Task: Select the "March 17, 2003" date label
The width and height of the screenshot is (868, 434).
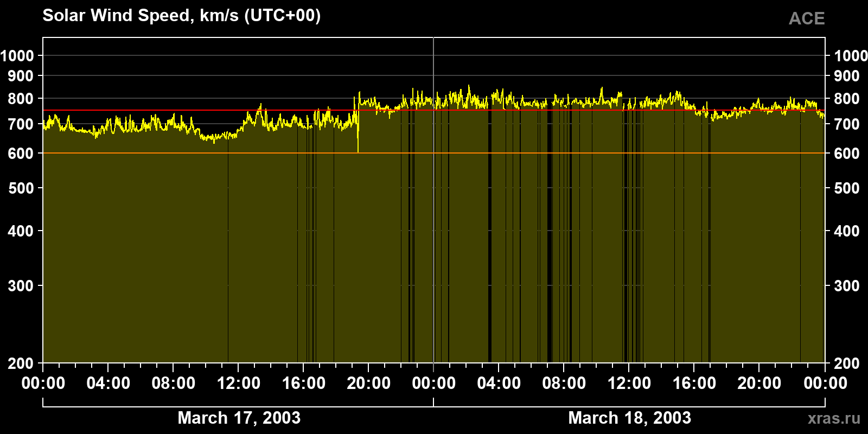Action: click(x=239, y=418)
